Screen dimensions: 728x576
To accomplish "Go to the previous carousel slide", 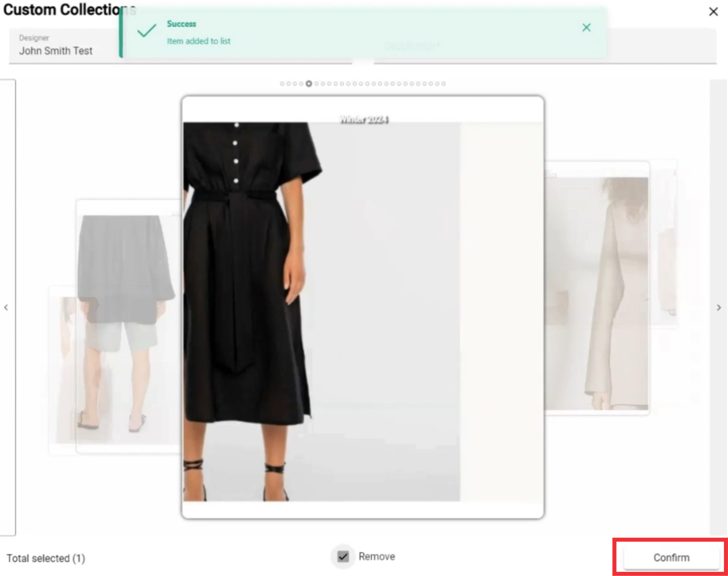I will tap(6, 307).
